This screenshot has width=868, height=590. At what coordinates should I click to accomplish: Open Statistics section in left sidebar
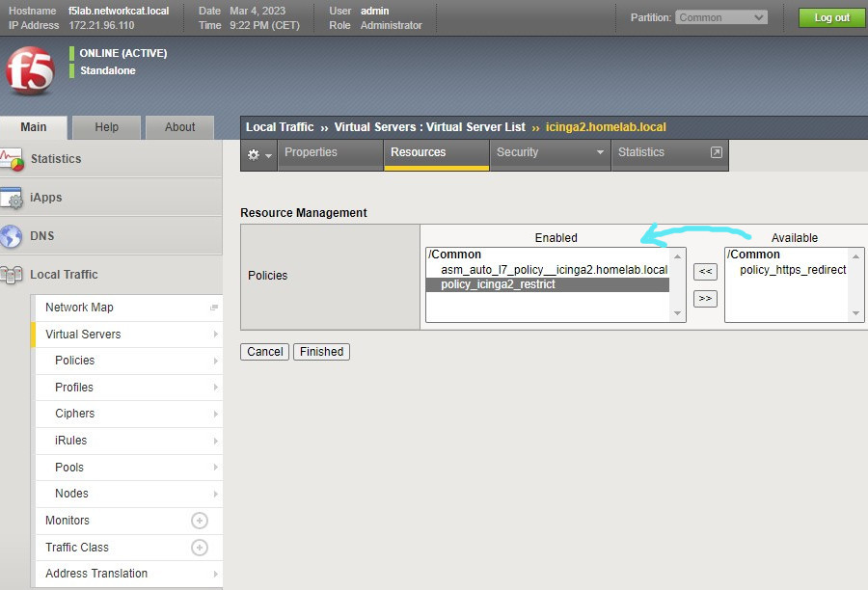coord(111,159)
